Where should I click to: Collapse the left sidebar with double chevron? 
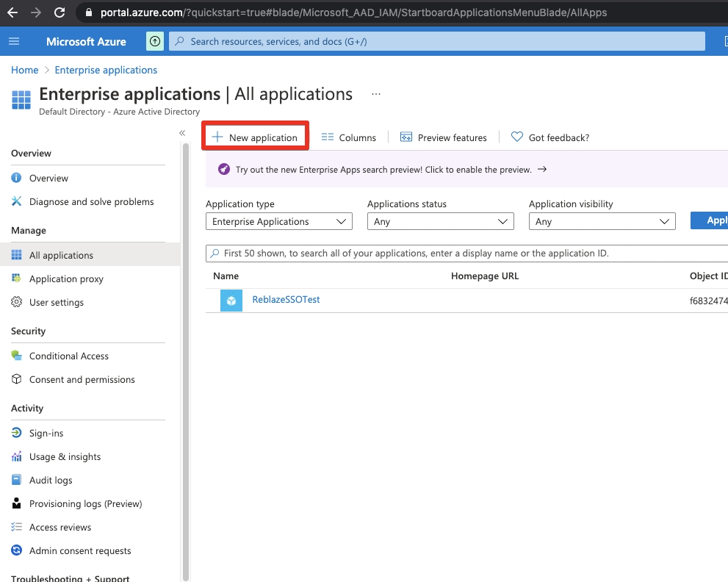point(182,133)
